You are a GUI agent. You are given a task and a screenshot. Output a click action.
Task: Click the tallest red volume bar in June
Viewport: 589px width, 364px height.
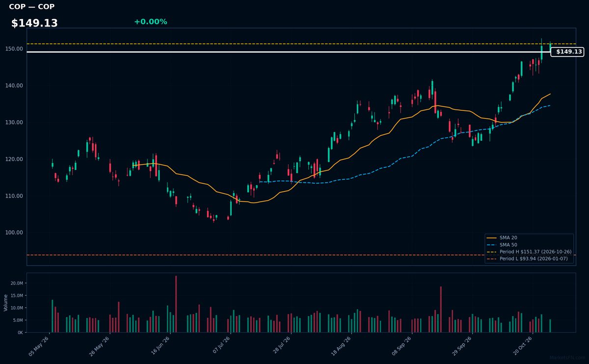176,304
